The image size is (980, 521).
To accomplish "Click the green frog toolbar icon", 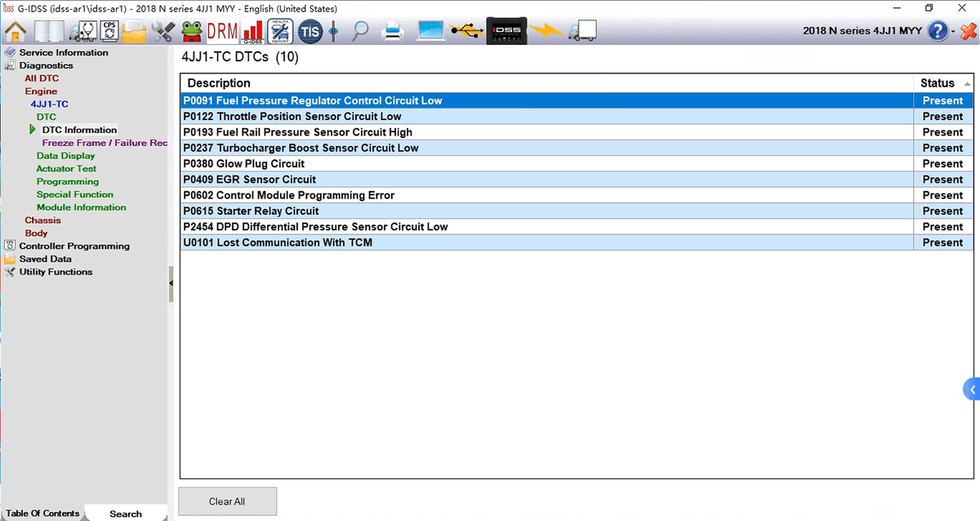I will 192,32.
